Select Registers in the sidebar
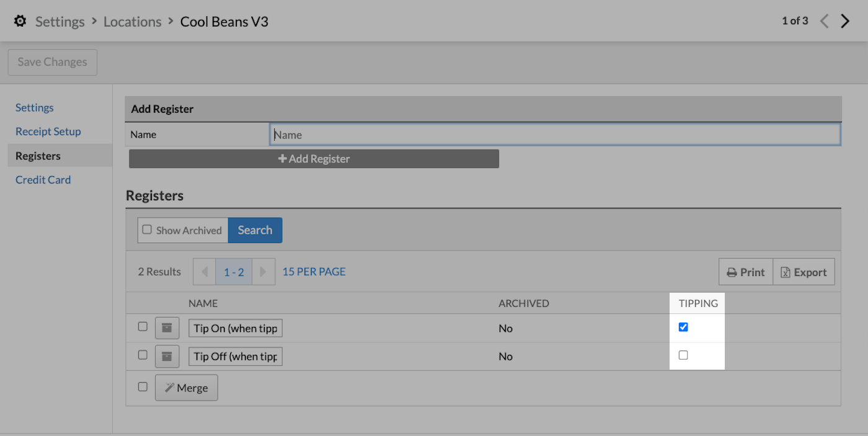The width and height of the screenshot is (868, 436). pyautogui.click(x=60, y=156)
